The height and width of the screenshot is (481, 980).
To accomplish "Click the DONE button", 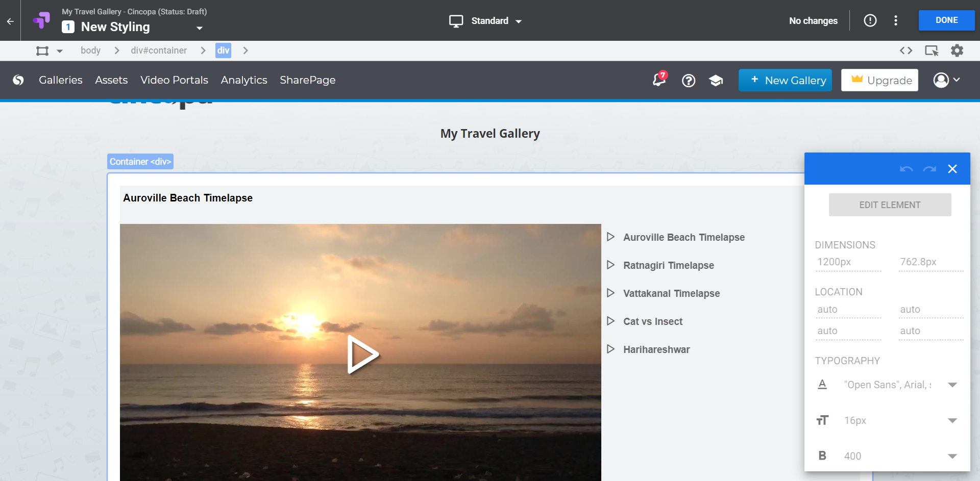I will pyautogui.click(x=946, y=20).
